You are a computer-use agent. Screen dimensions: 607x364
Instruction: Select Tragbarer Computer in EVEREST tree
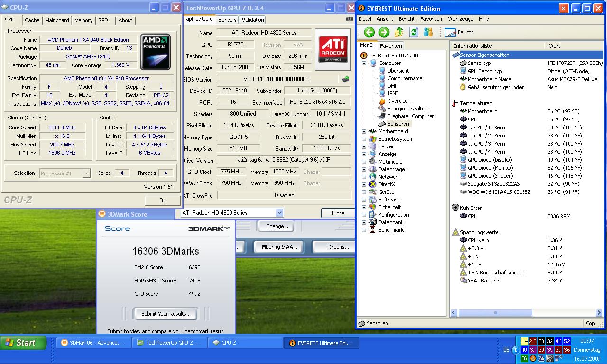point(406,116)
